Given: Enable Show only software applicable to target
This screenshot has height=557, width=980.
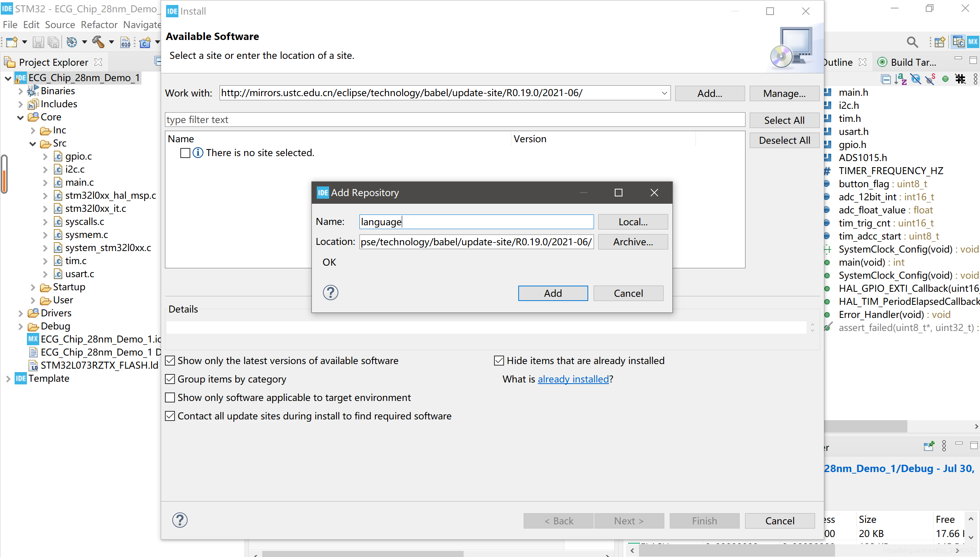Looking at the screenshot, I should (170, 397).
